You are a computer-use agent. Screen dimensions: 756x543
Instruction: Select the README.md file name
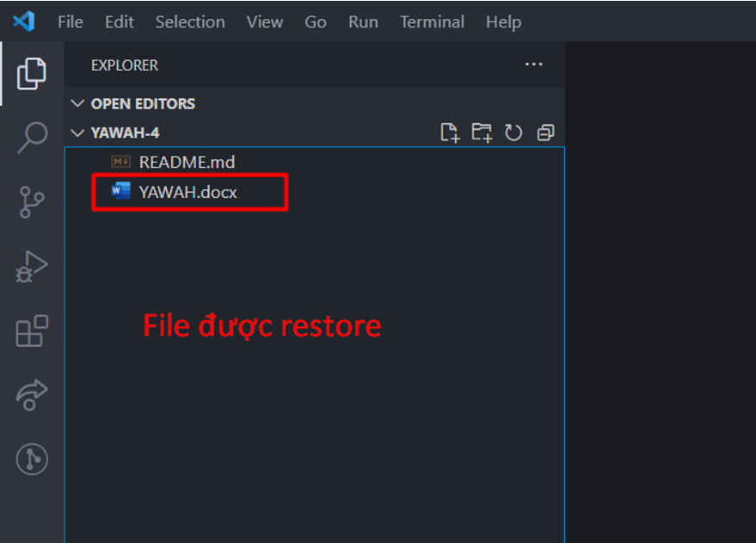tap(187, 162)
